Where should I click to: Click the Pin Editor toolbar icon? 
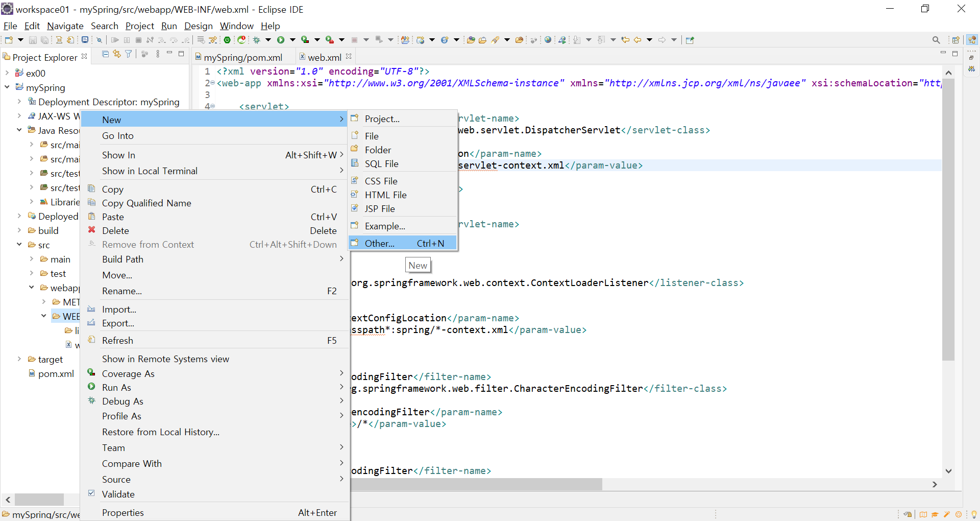coord(690,40)
